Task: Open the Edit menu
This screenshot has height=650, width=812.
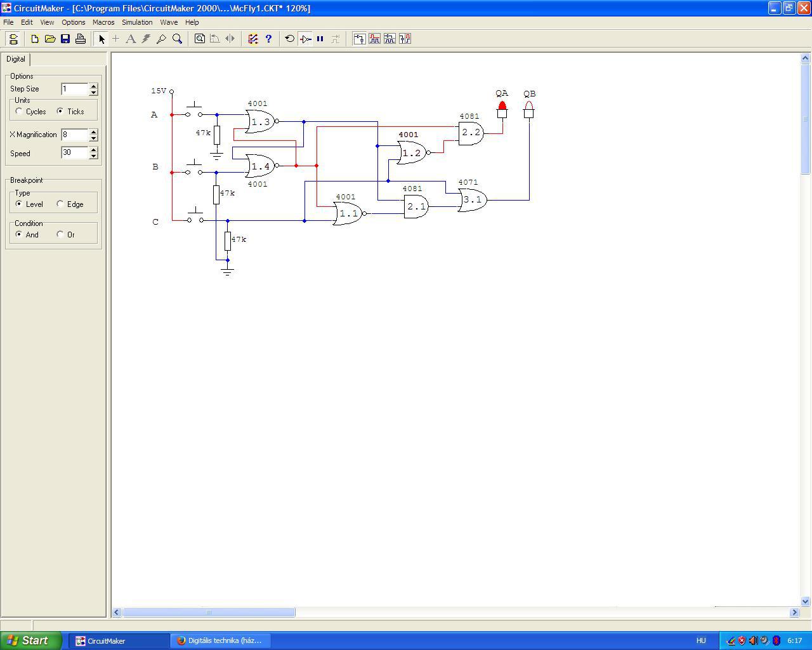Action: [x=27, y=22]
